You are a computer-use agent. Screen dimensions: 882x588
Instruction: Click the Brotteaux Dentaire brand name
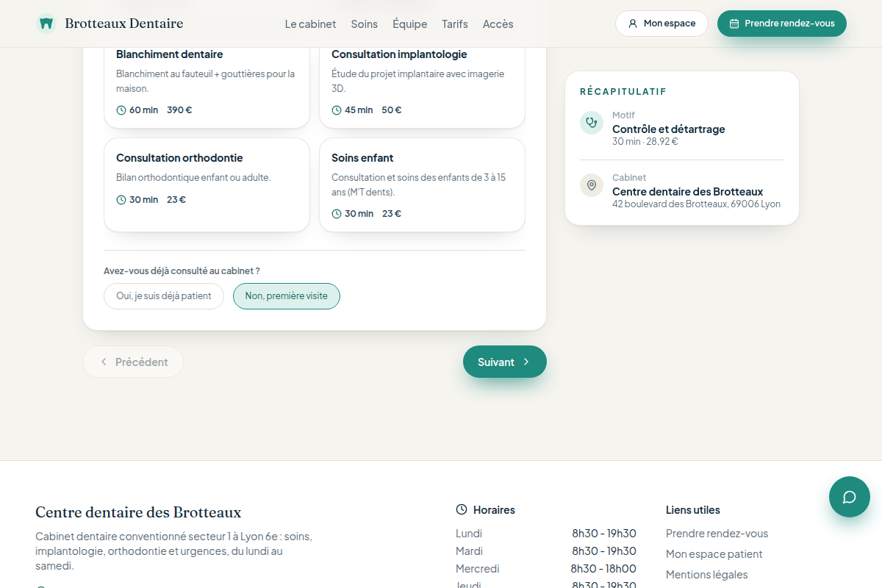pyautogui.click(x=124, y=24)
